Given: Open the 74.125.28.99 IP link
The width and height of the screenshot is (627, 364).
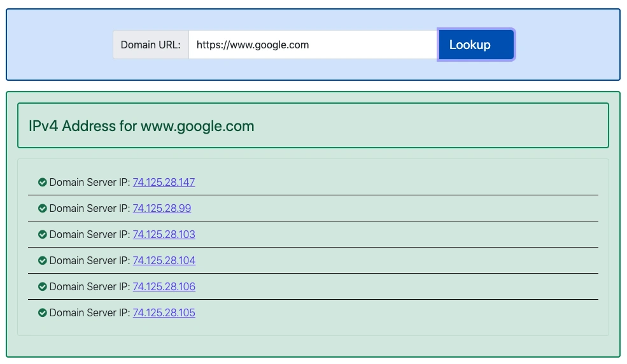Looking at the screenshot, I should [162, 209].
